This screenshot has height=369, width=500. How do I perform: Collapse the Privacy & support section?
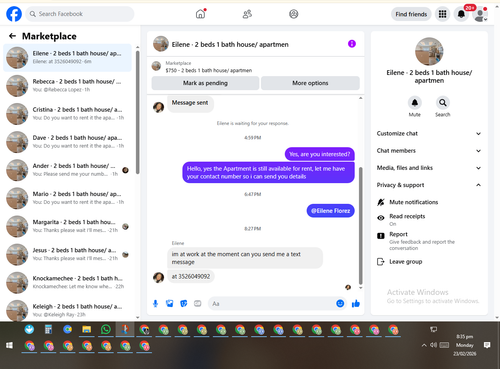(429, 185)
